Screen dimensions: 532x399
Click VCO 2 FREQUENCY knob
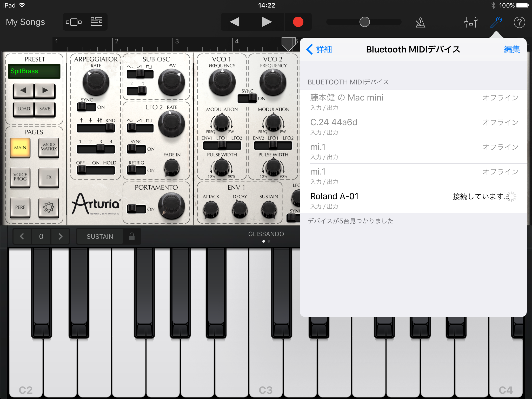[273, 82]
